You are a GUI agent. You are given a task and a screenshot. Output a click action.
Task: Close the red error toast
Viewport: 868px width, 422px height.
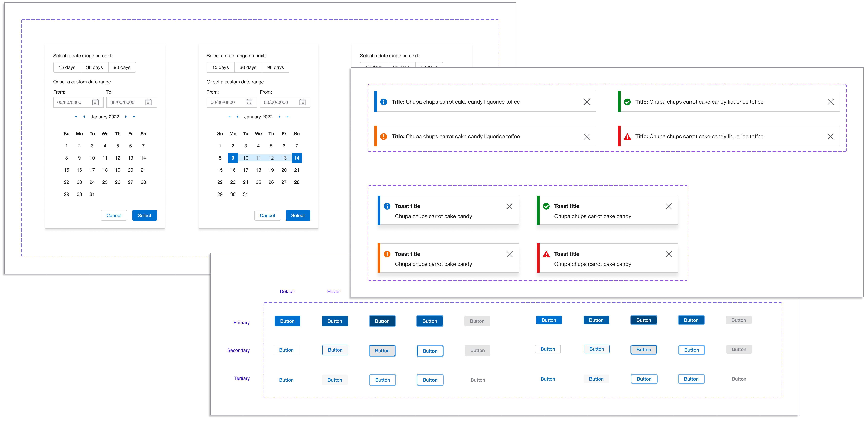[669, 254]
